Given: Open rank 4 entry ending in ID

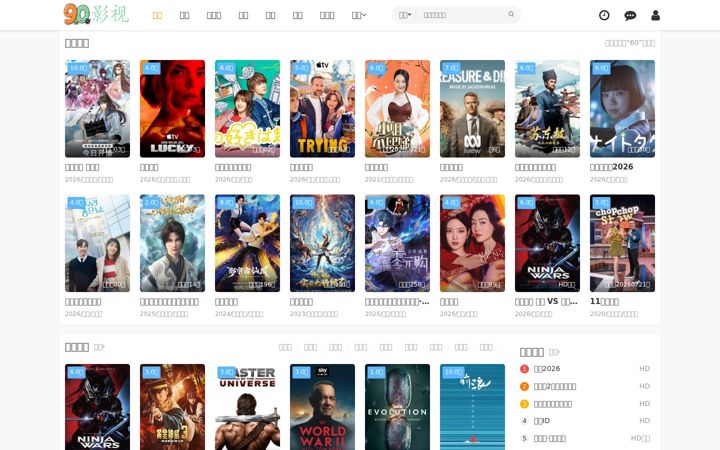Looking at the screenshot, I should coord(541,421).
